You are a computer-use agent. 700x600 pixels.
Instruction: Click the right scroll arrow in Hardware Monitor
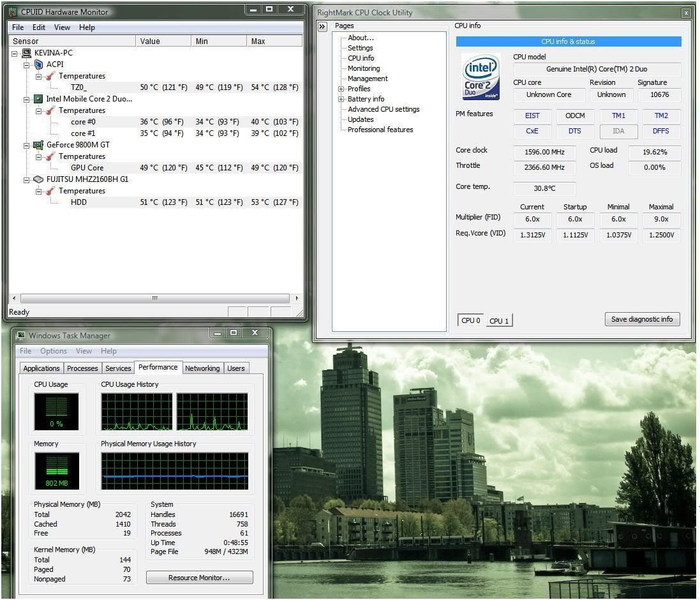297,298
